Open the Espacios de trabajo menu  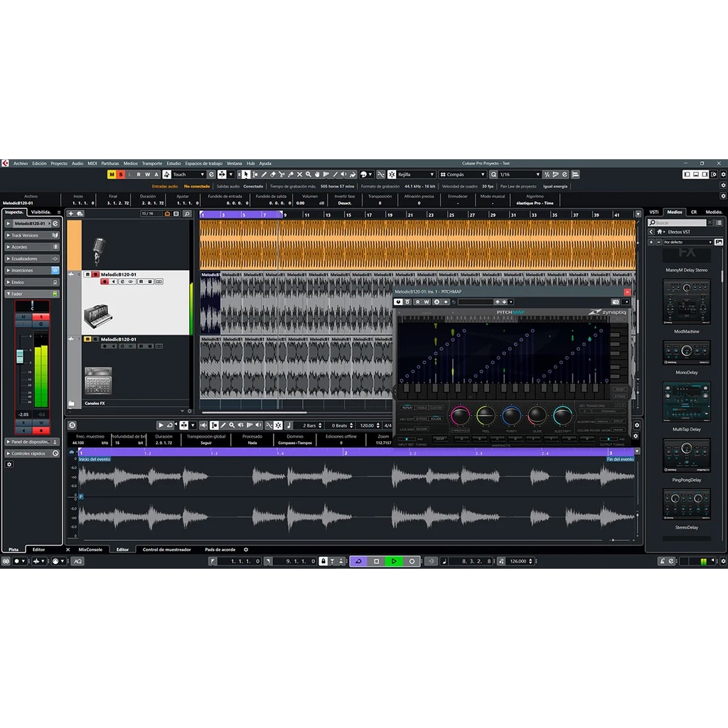[x=203, y=164]
